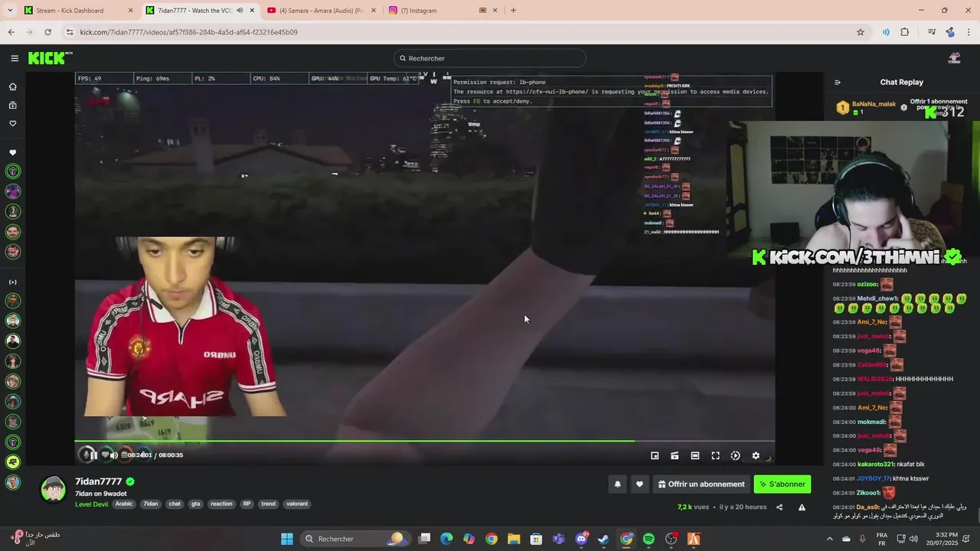Image resolution: width=980 pixels, height=551 pixels.
Task: Select the valorant tag
Action: point(297,504)
